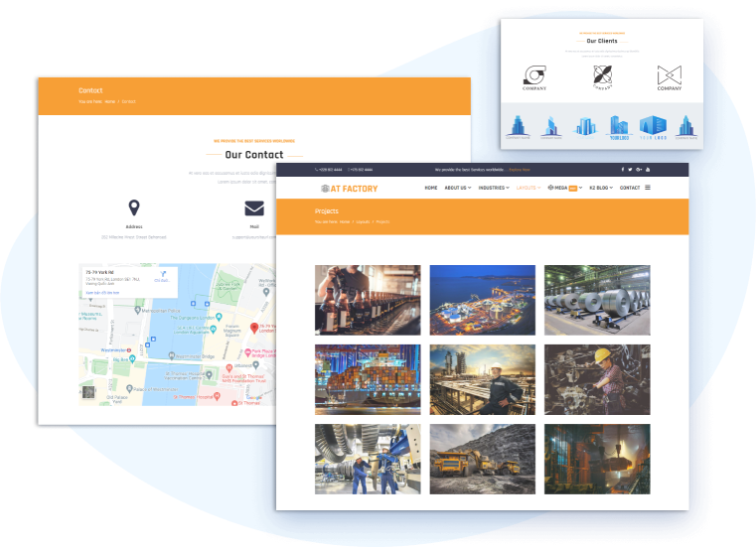Open the Facebook icon in the top bar
The image size is (756, 549).
(x=623, y=170)
